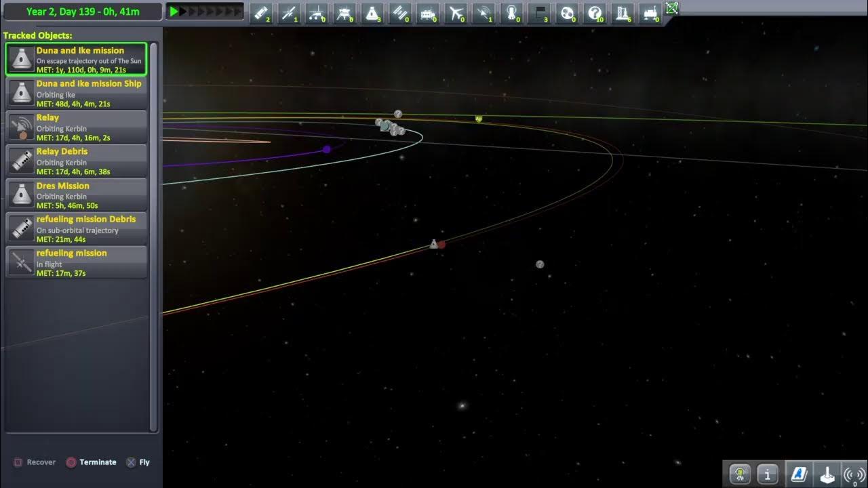Click the Terminate button
The height and width of the screenshot is (488, 868).
tap(91, 462)
